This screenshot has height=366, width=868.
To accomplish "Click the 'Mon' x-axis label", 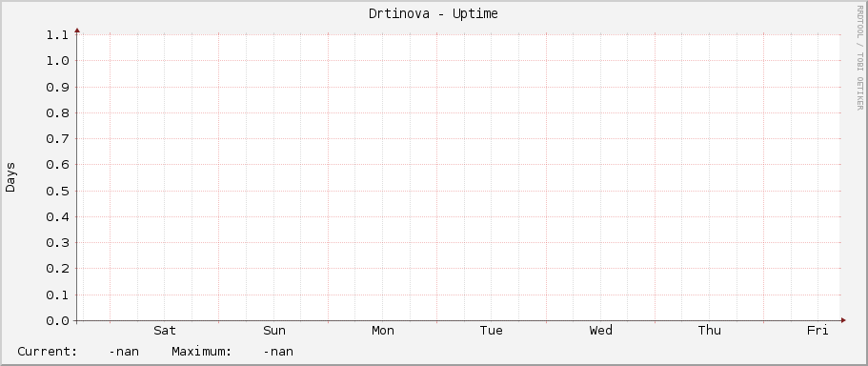I will [x=383, y=331].
